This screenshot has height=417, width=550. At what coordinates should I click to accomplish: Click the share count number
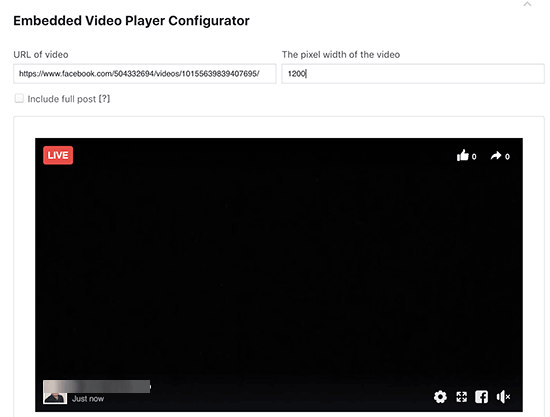pyautogui.click(x=507, y=157)
